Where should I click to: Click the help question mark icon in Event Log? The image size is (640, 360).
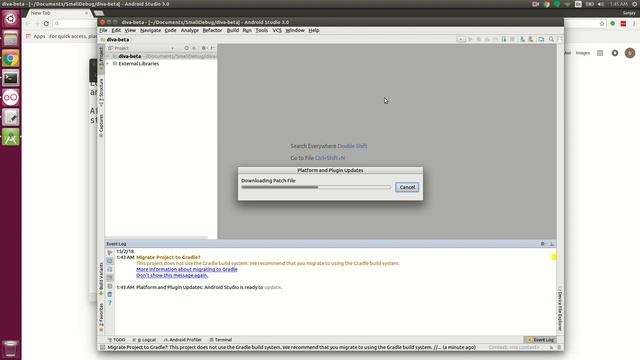click(110, 303)
